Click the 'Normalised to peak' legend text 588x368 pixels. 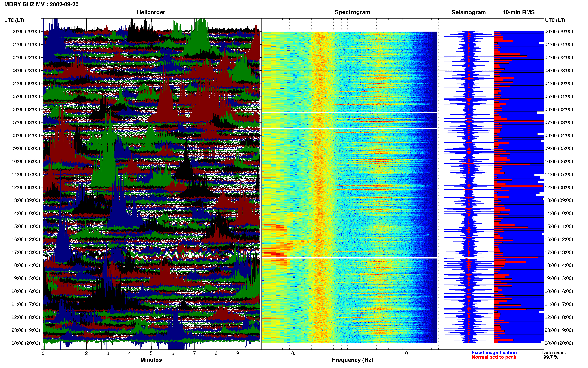494,357
